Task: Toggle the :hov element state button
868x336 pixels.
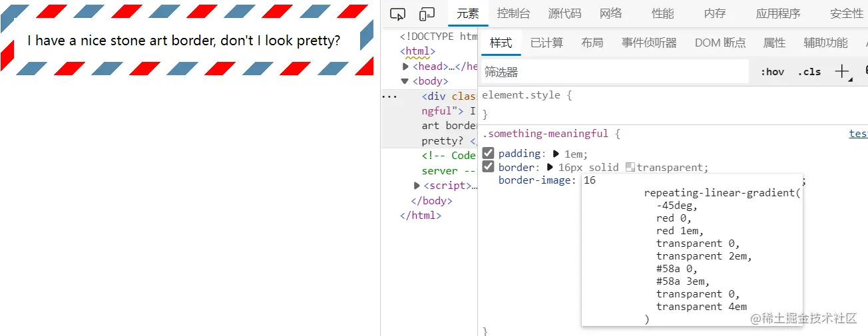Action: coord(772,72)
